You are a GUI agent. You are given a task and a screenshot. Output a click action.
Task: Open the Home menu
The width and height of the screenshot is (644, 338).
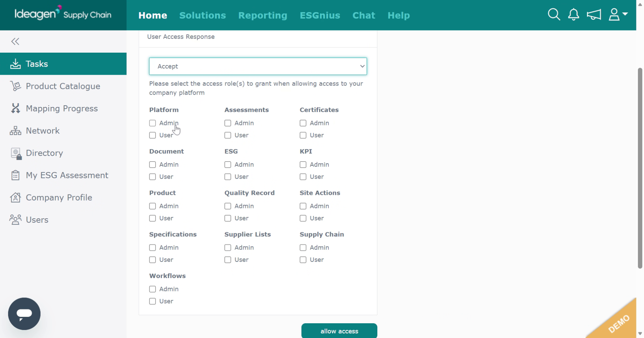click(x=153, y=15)
